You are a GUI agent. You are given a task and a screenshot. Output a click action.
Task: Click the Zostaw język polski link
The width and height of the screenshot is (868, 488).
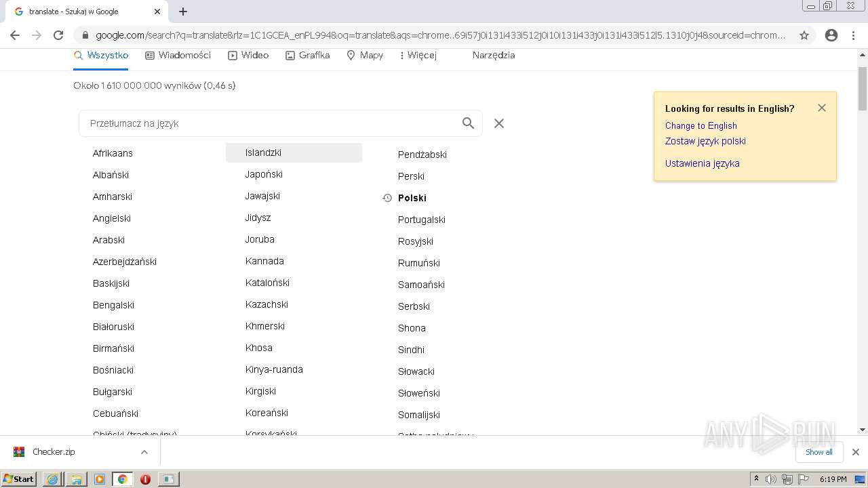705,141
